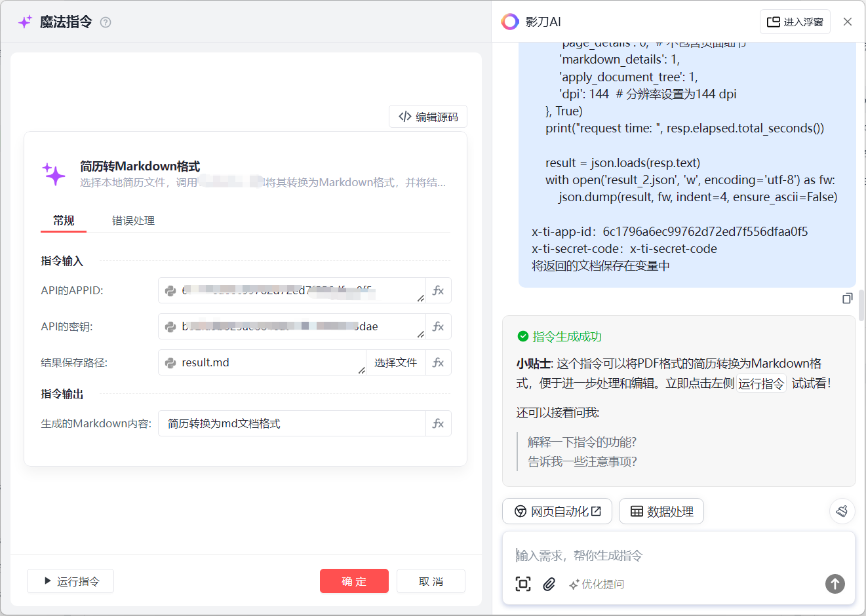The width and height of the screenshot is (866, 616).
Task: Click Python icon in result.md field
Action: [x=170, y=362]
